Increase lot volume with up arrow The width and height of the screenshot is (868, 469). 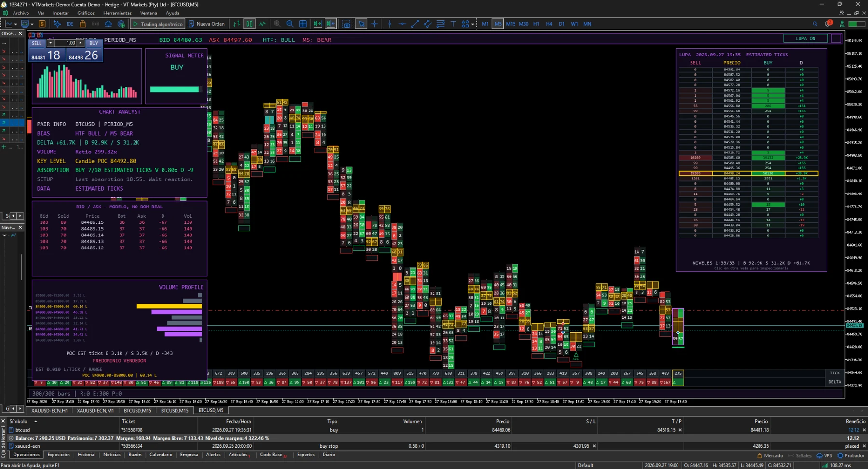(x=80, y=43)
